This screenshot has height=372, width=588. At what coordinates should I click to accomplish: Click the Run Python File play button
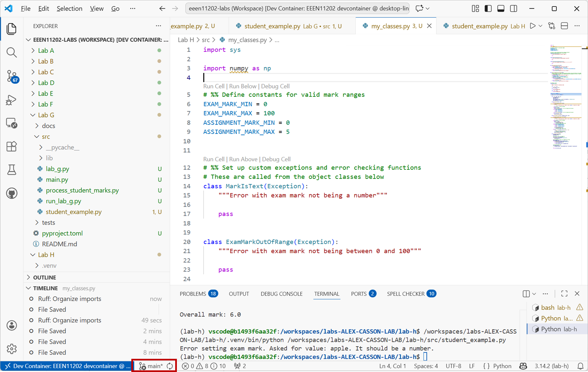[x=533, y=26]
